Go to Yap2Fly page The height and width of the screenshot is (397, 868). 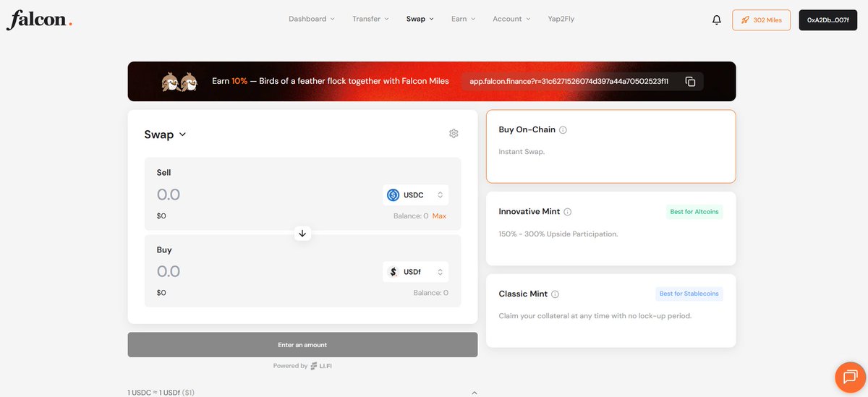click(561, 19)
